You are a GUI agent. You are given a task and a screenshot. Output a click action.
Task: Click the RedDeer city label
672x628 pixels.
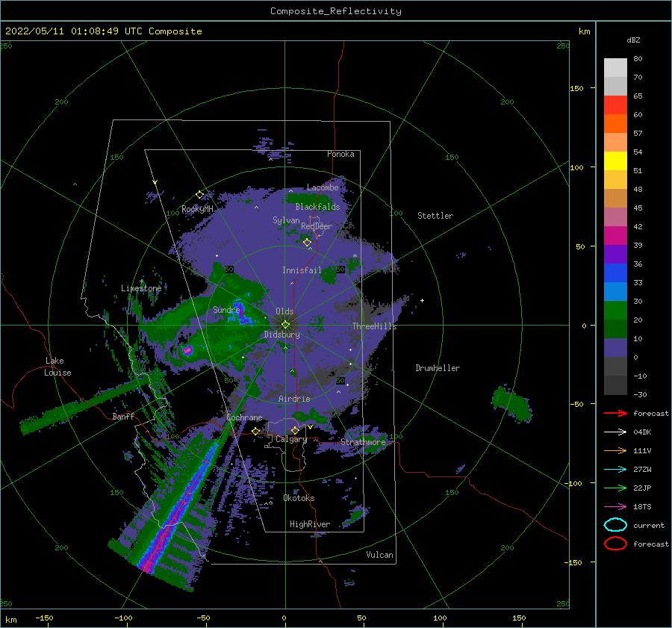coord(317,226)
